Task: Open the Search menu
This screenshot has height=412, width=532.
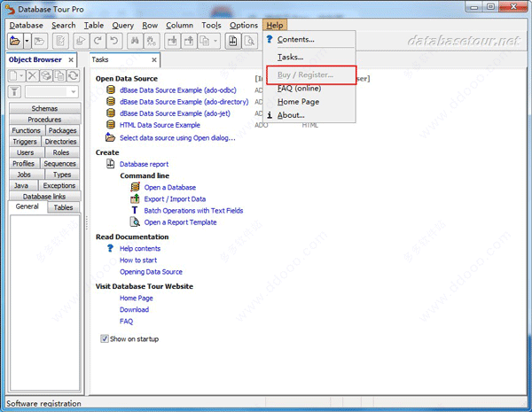Action: click(x=64, y=26)
